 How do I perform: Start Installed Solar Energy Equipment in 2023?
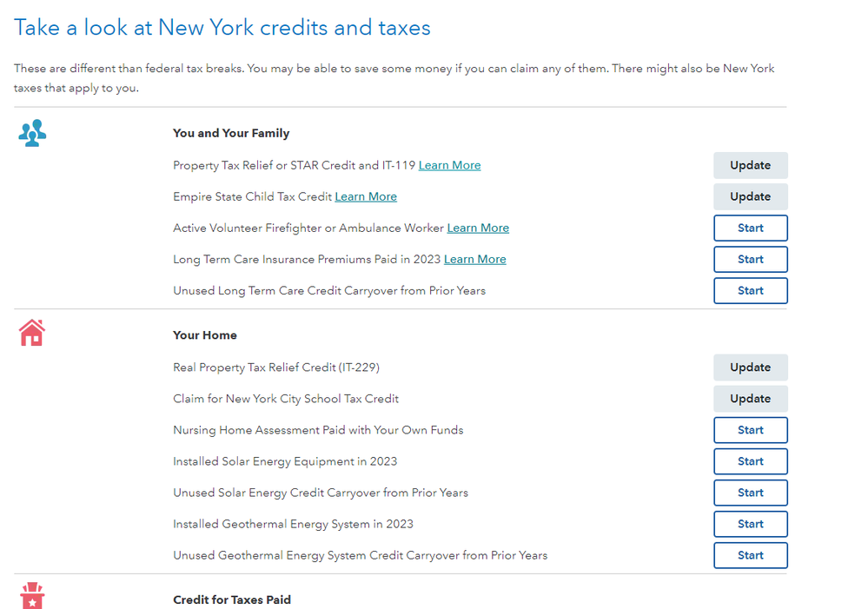(x=750, y=461)
